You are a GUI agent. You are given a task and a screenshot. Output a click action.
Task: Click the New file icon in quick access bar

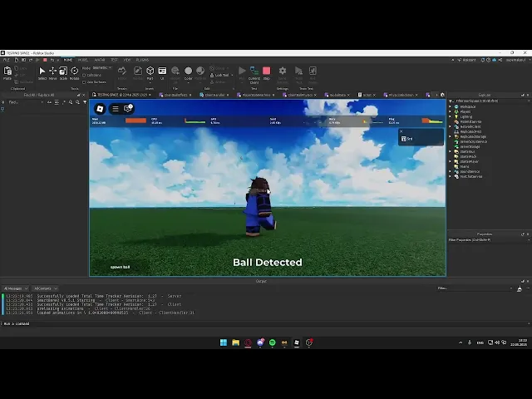[17, 60]
